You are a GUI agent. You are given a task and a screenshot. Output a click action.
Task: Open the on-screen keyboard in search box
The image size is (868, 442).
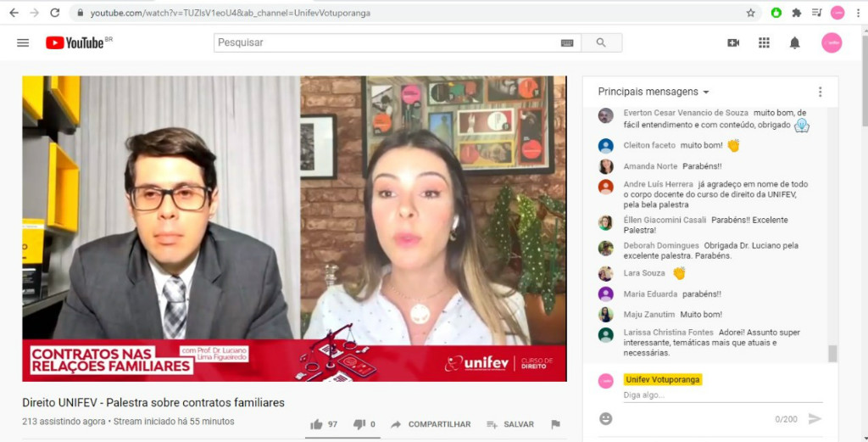click(567, 42)
